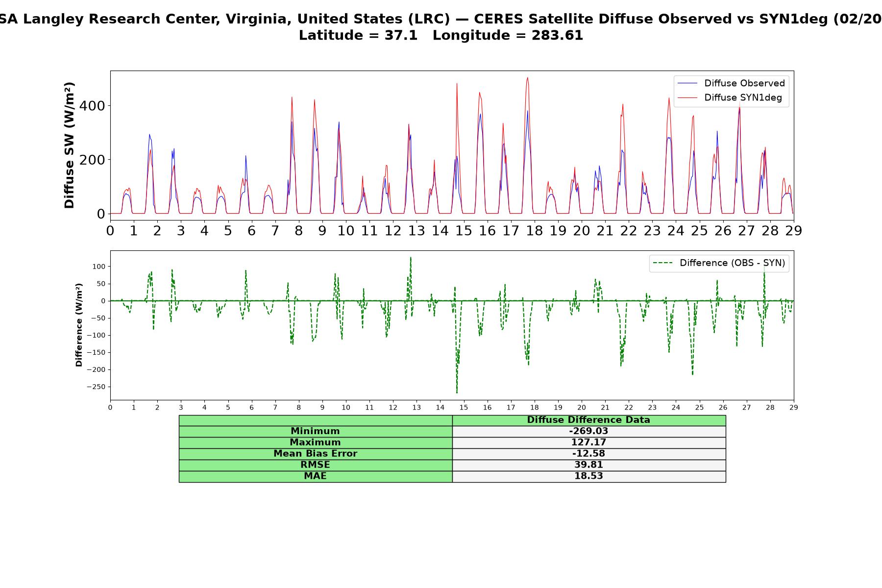
Task: Click the Difference (OBS - SYN) legend entry
Action: [719, 263]
